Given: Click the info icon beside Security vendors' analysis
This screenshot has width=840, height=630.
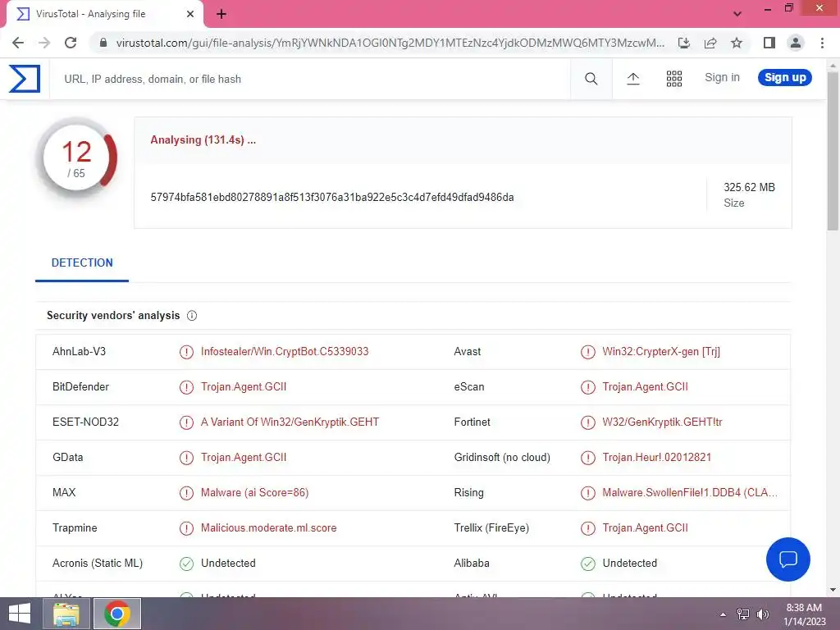Looking at the screenshot, I should (192, 316).
